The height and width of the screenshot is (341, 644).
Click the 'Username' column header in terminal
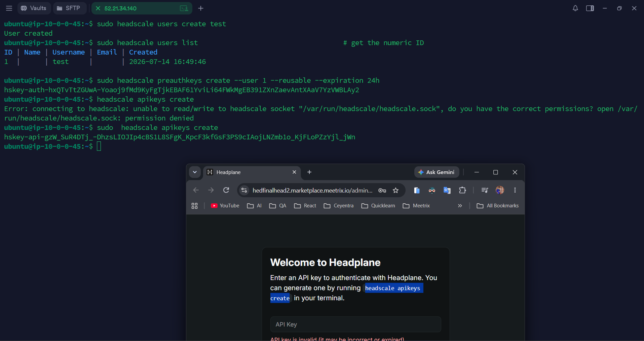pyautogui.click(x=69, y=52)
